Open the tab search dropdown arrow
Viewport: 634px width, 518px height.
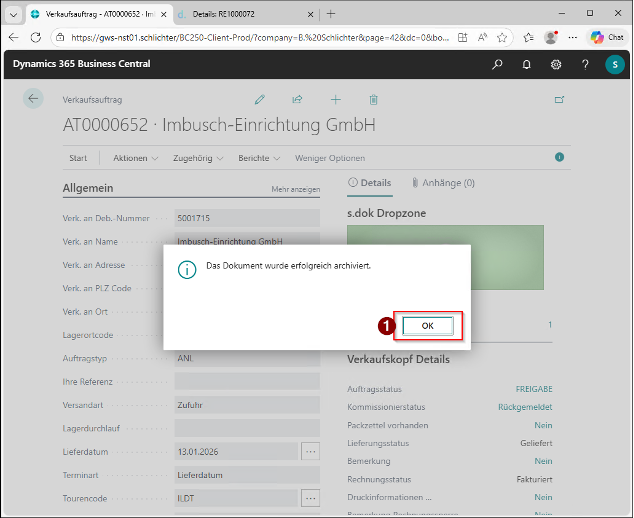pyautogui.click(x=13, y=15)
